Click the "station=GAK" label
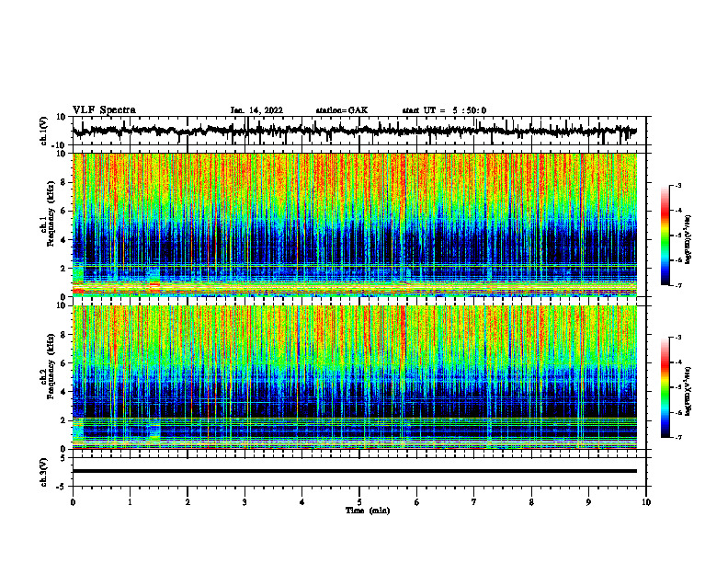The width and height of the screenshot is (728, 563). point(342,110)
